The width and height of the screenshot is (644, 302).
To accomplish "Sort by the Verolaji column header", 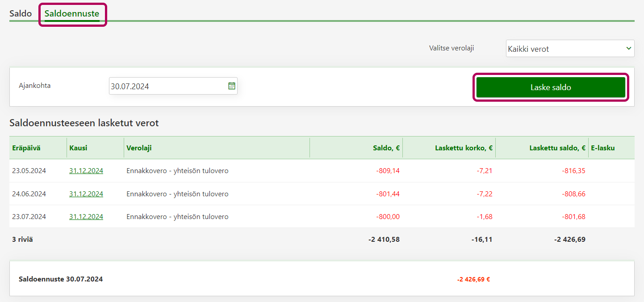I will point(139,148).
